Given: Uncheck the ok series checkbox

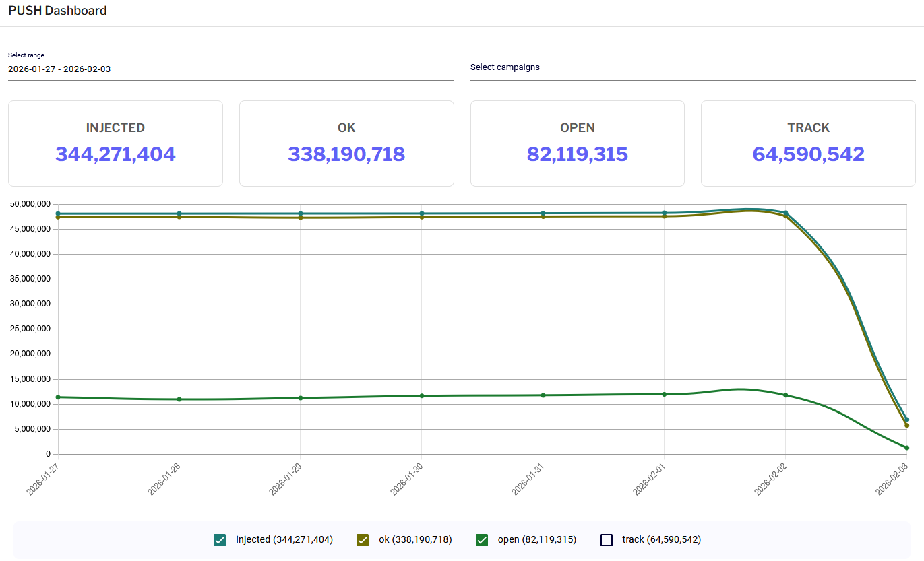Looking at the screenshot, I should click(x=363, y=540).
